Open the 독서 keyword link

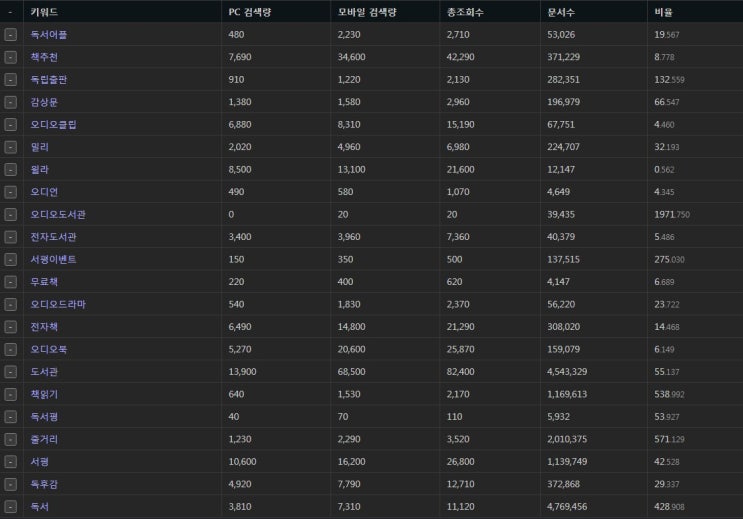tap(39, 507)
